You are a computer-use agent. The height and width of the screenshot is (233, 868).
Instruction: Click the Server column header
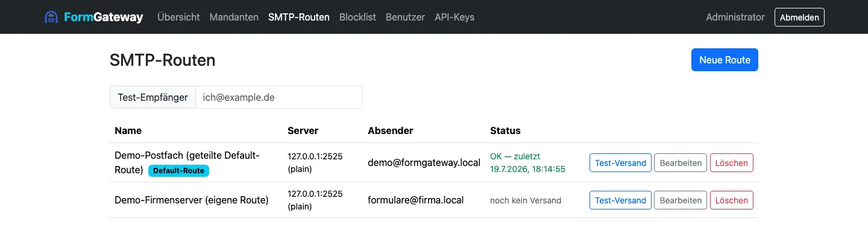(303, 130)
